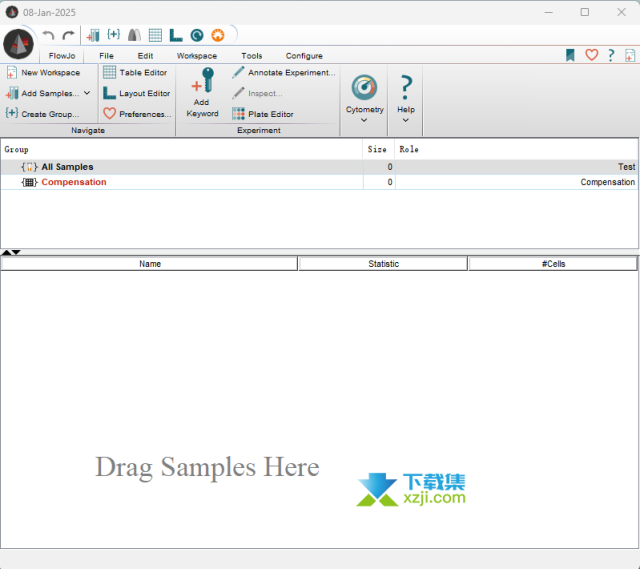This screenshot has height=569, width=640.
Task: Open the Tools ribbon tab
Action: tap(251, 56)
